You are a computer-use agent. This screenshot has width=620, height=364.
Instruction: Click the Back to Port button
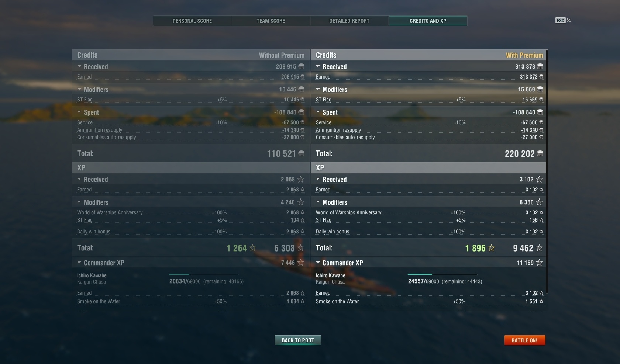click(x=298, y=340)
